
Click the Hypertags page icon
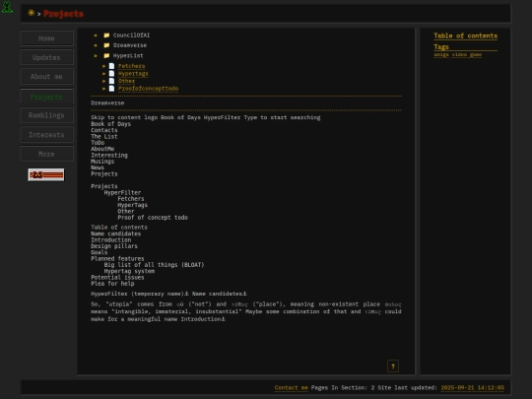pyautogui.click(x=111, y=73)
